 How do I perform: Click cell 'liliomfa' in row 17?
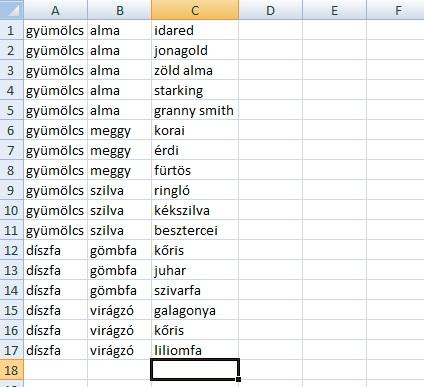pos(195,350)
